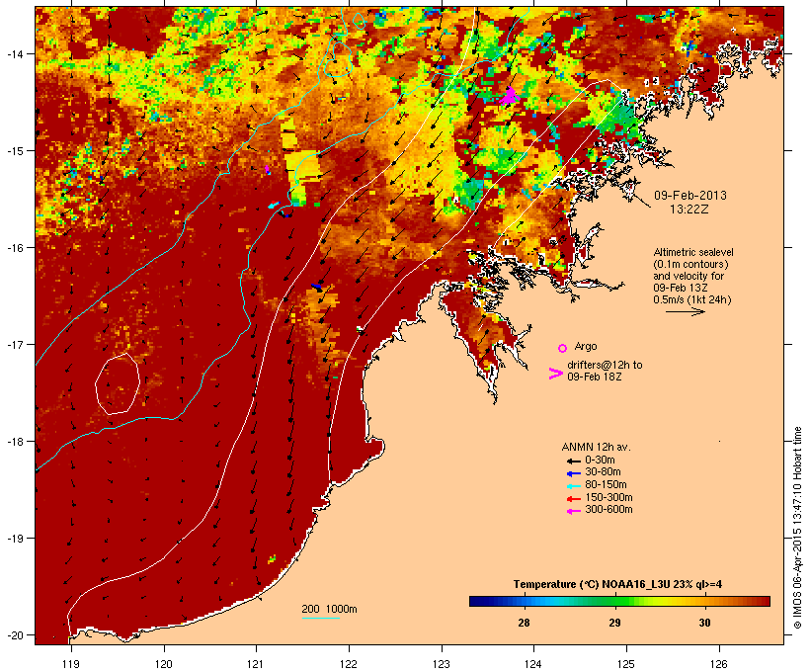Click the time label 13:22Z
Viewport: 810px width, 672px height.
[689, 210]
